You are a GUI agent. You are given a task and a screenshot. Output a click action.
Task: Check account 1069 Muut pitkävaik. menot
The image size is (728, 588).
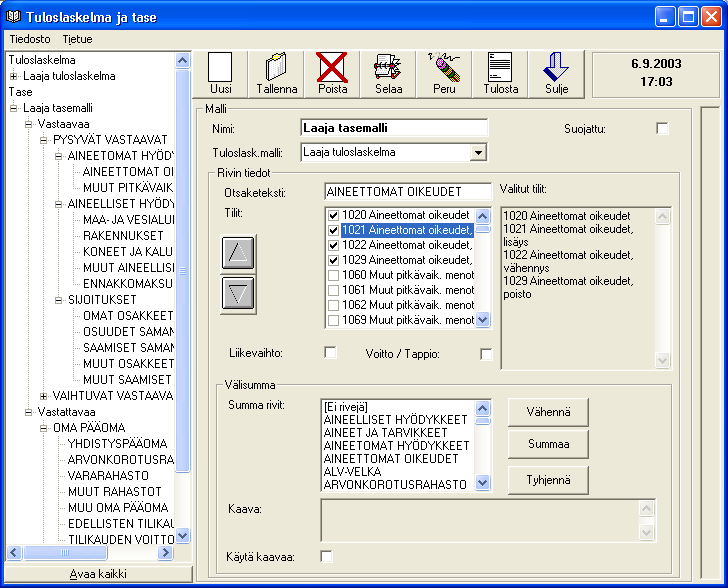point(333,320)
